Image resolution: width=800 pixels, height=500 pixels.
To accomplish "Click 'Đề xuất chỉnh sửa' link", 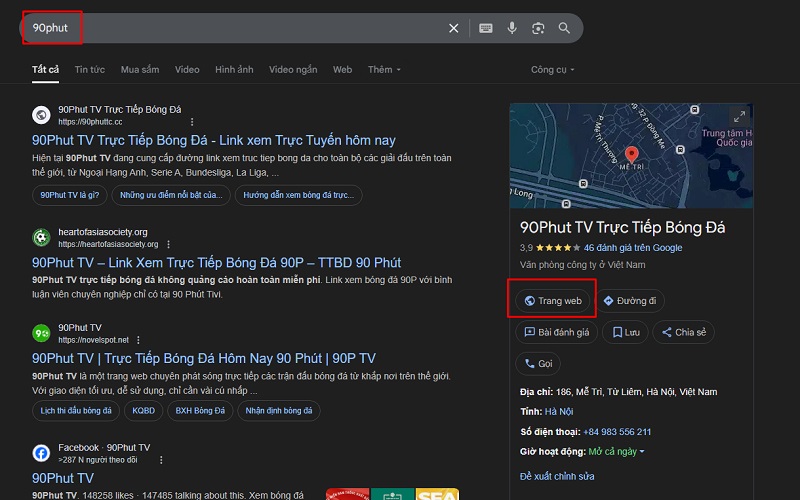I will 557,477.
